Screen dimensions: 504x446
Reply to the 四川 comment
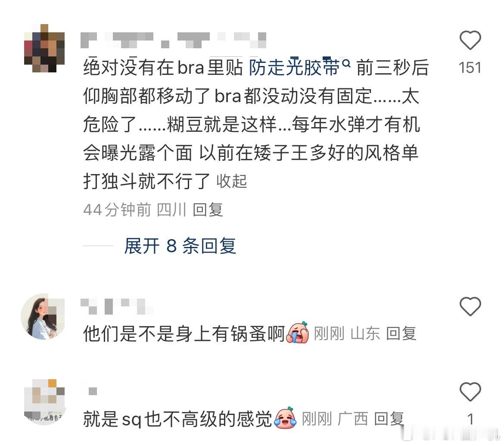pyautogui.click(x=208, y=210)
